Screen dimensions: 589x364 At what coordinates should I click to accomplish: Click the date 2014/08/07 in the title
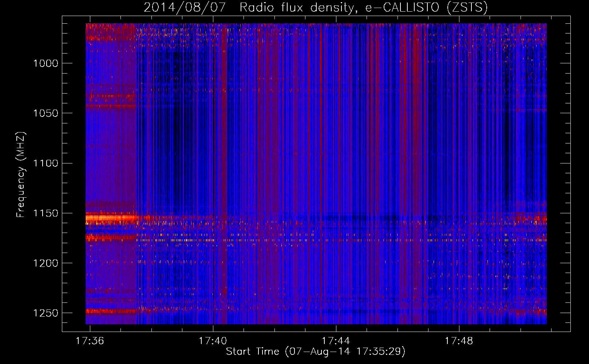tap(185, 7)
